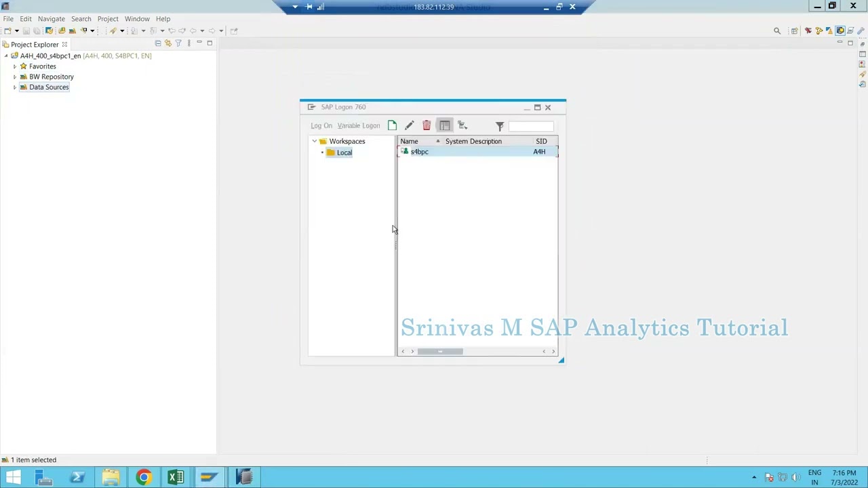Click the SID column header
Image resolution: width=868 pixels, height=488 pixels.
541,142
